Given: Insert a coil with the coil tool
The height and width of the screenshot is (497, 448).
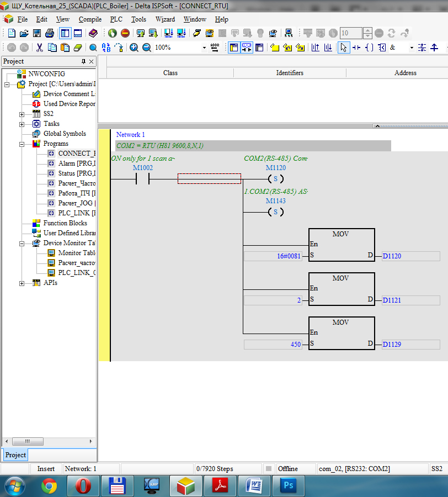Looking at the screenshot, I should click(369, 47).
